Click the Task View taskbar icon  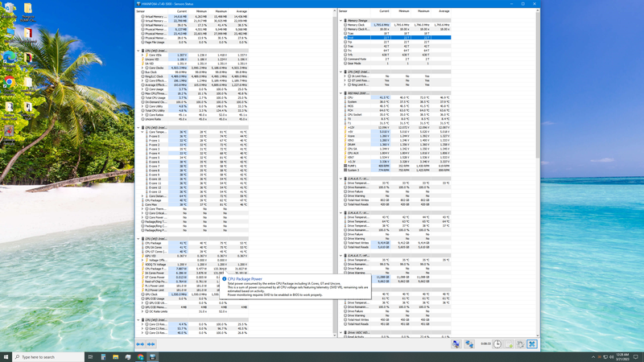(x=90, y=357)
